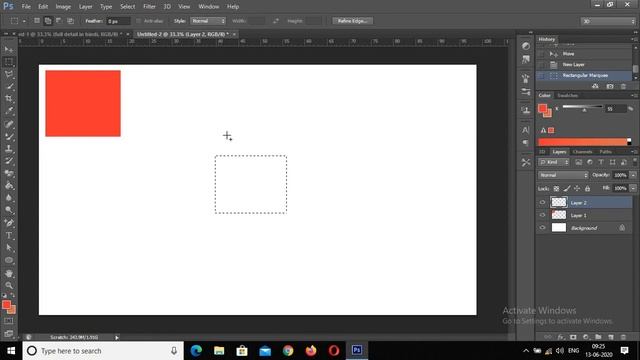Click create new layer icon
Screen dimensions: 640x360
(x=611, y=337)
